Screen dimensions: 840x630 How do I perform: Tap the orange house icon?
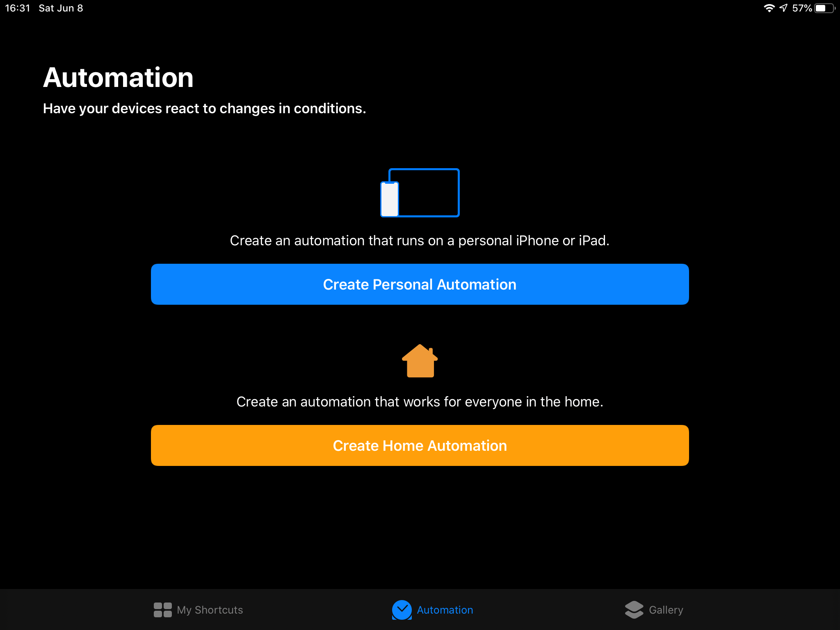[419, 361]
